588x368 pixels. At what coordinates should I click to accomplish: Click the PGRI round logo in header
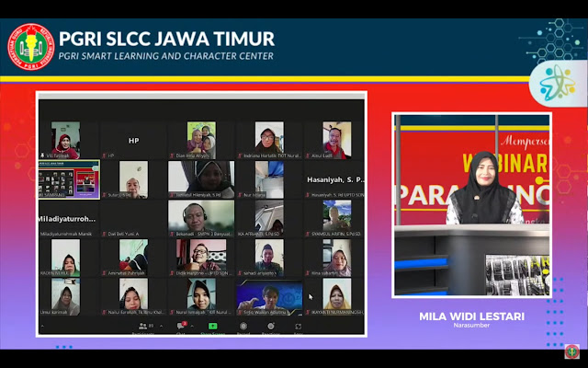[x=31, y=47]
